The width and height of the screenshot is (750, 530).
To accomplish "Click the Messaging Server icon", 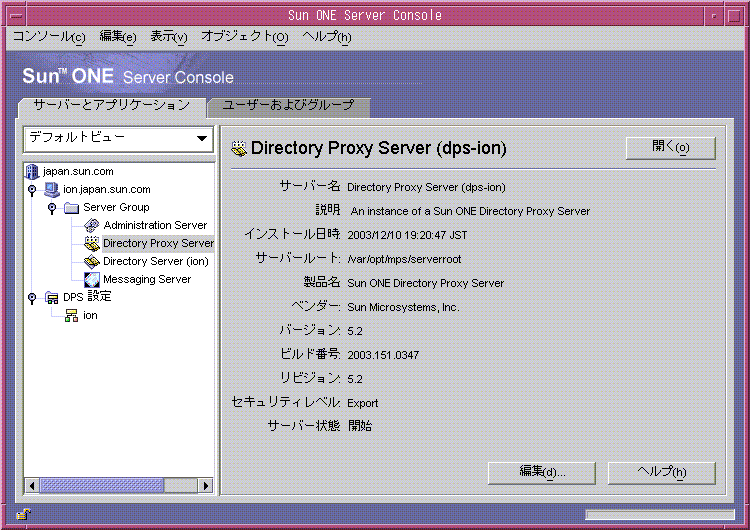I will tap(91, 279).
